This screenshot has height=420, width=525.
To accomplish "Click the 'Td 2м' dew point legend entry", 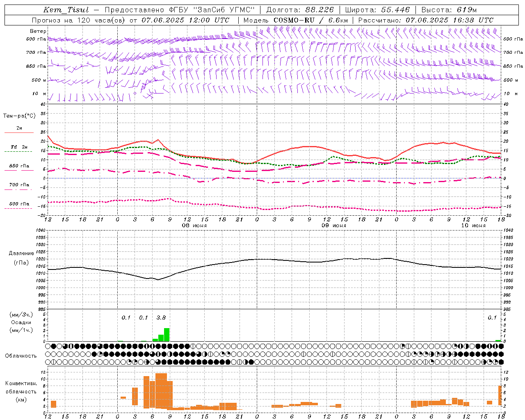I will 19,147.
